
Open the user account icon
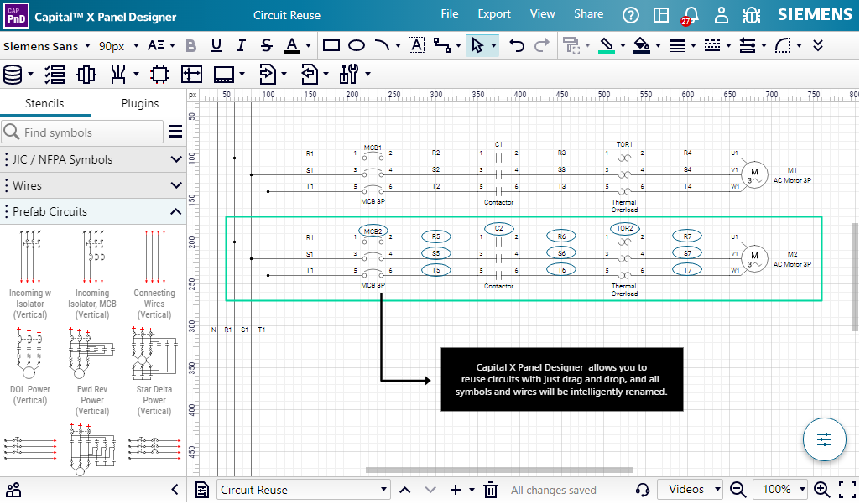pos(722,15)
